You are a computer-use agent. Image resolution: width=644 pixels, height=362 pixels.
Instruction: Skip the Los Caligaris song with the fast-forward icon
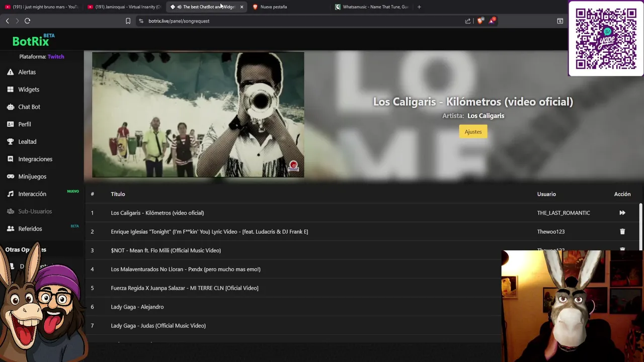tap(622, 213)
